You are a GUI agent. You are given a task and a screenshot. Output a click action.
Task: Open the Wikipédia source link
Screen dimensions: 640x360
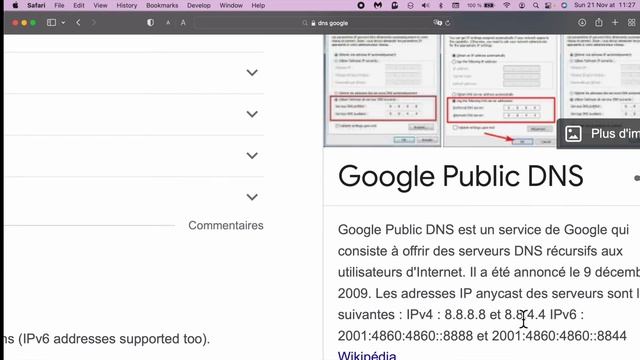367,356
